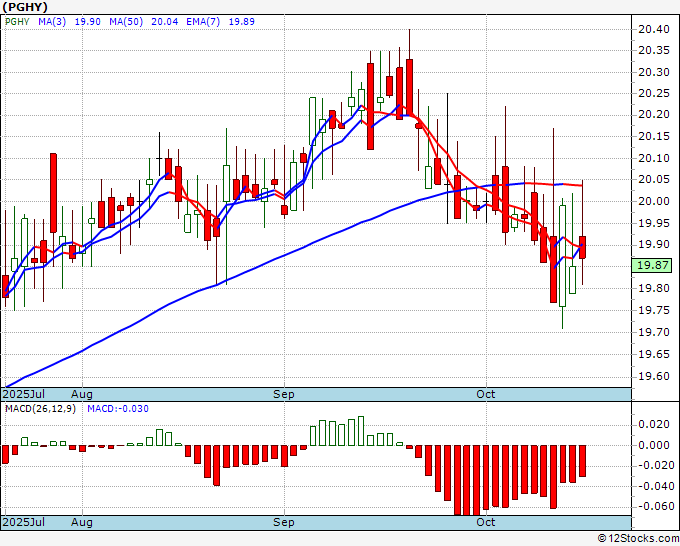
Task: Click the 0.000 MACD axis label
Action: [x=654, y=445]
